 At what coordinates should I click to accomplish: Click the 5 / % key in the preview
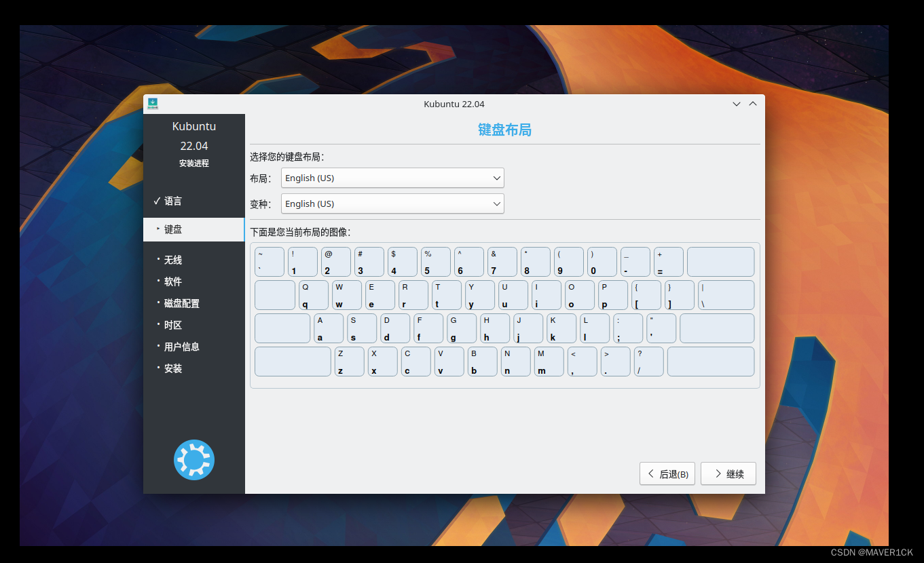point(436,262)
